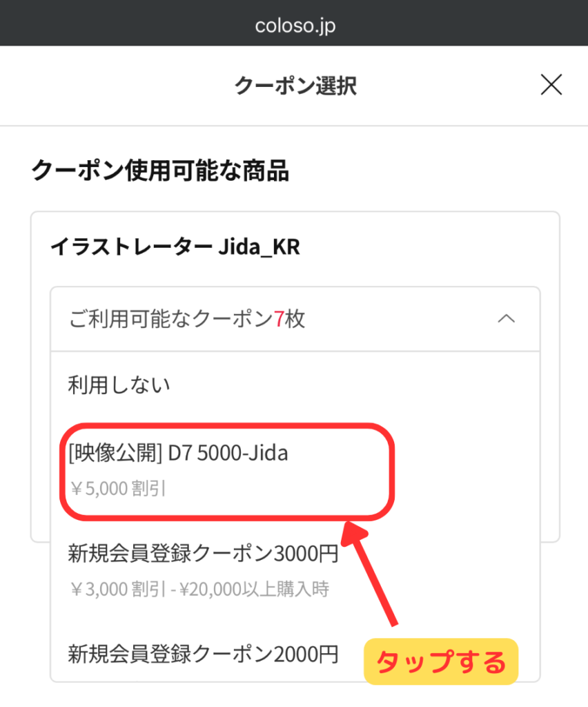Click the クーポン選択 header title
This screenshot has height=707, width=588.
[x=295, y=86]
